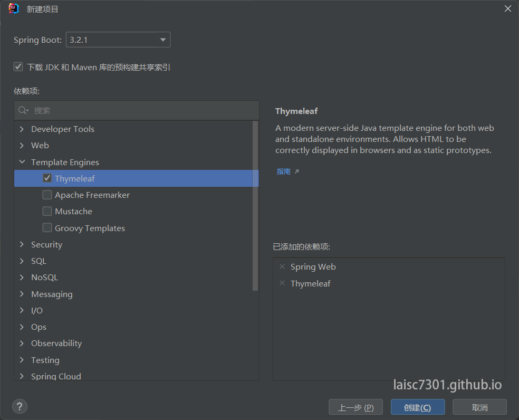Select the SQL category in tree
This screenshot has height=420, width=519.
click(39, 261)
